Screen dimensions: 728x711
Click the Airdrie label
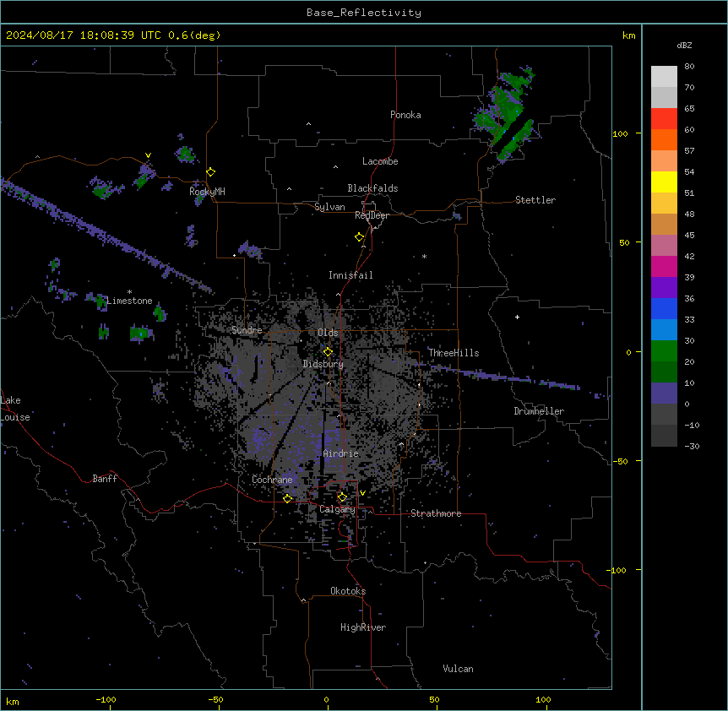pyautogui.click(x=341, y=453)
